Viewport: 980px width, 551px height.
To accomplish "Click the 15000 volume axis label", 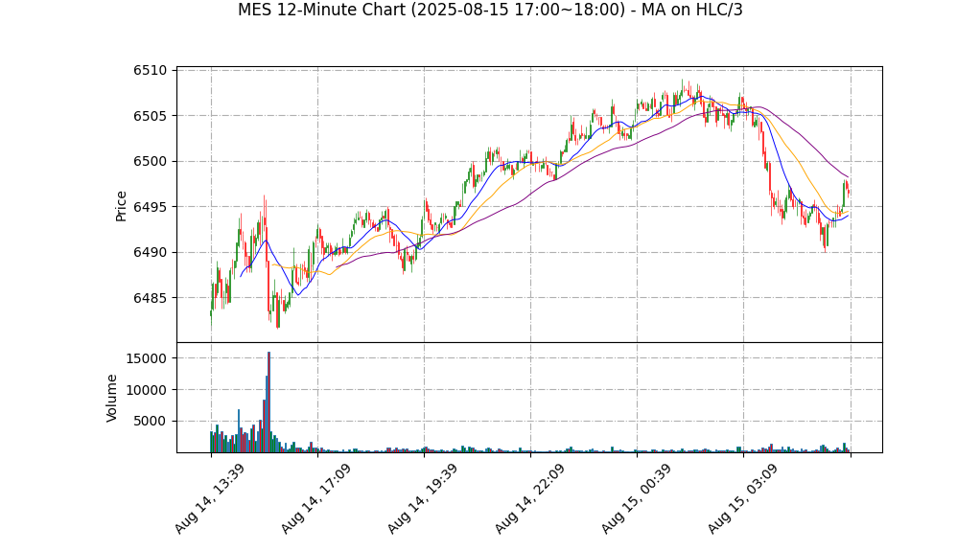I will 147,358.
